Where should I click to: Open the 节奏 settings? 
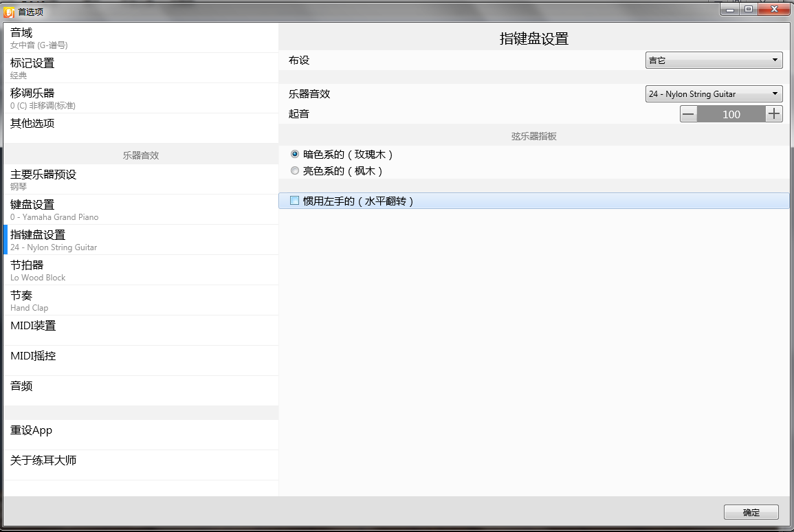click(141, 300)
